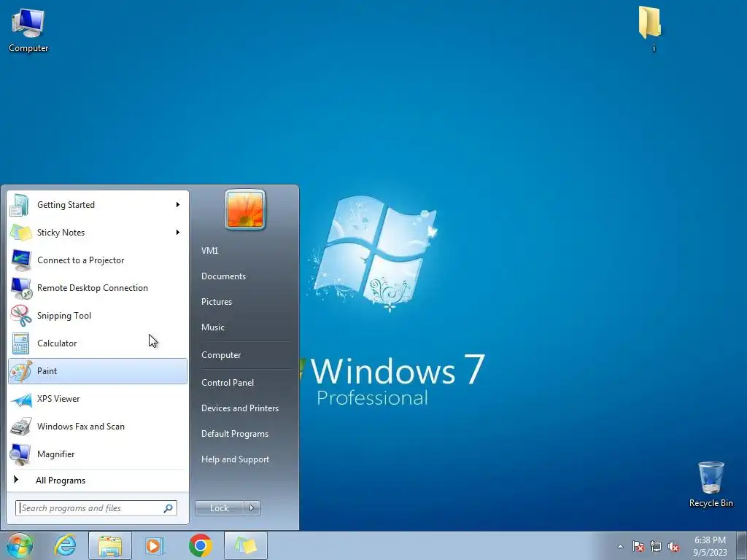
Task: Click the Connect to a Projector icon
Action: pos(21,260)
